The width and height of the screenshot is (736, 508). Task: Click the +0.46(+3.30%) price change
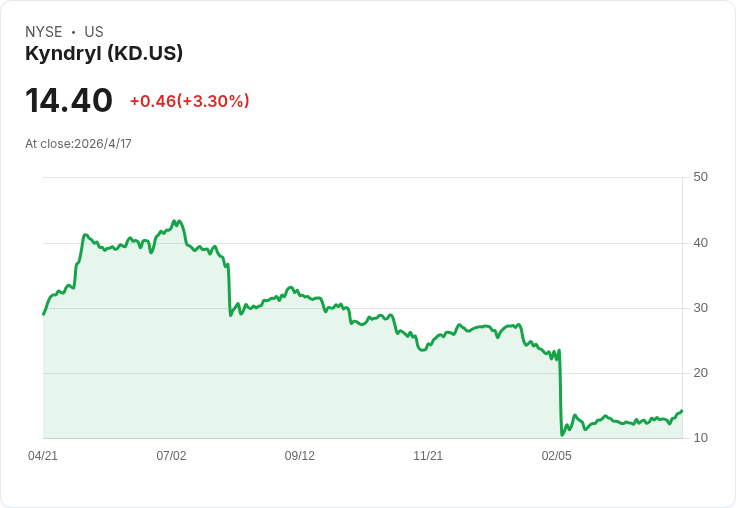[189, 101]
